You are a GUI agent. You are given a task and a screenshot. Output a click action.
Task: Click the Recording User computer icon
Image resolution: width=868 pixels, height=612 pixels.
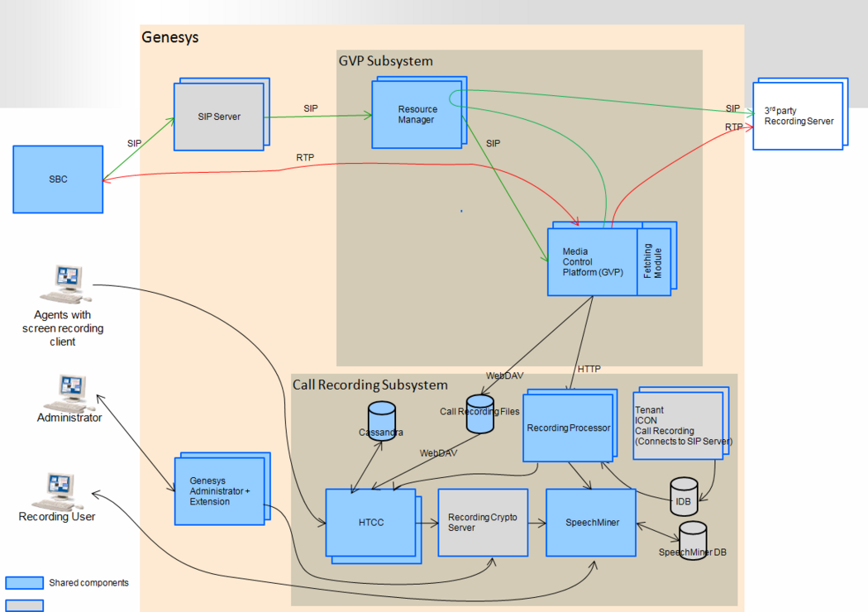(58, 491)
